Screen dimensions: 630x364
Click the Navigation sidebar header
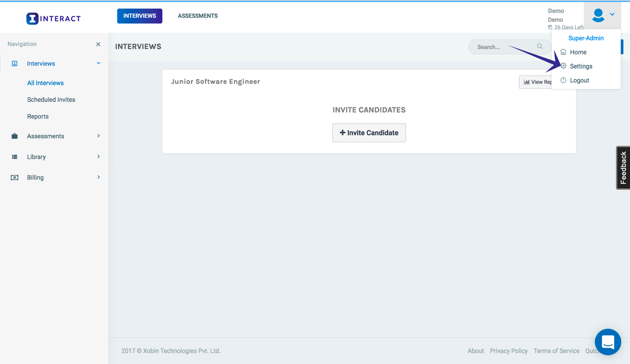pyautogui.click(x=22, y=44)
